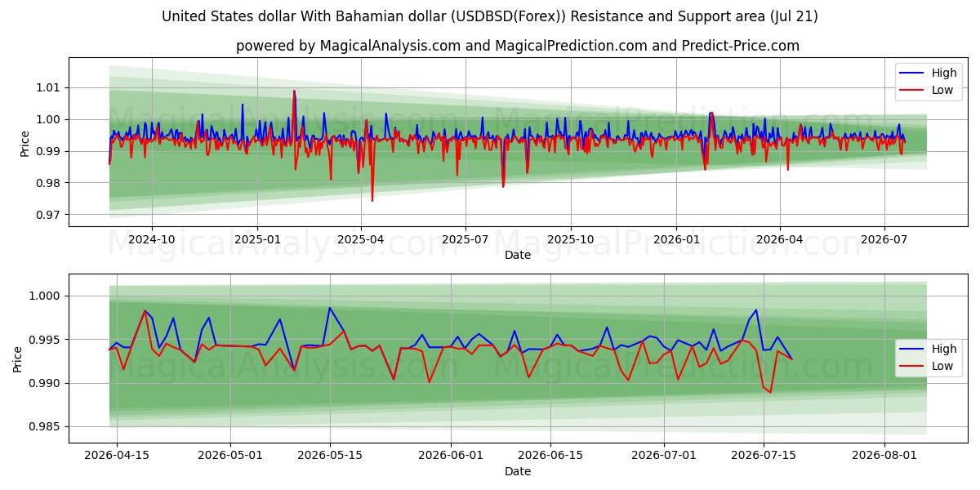Click the 'Date' x-axis label of bottom chart
This screenshot has height=490, width=980.
pyautogui.click(x=518, y=471)
